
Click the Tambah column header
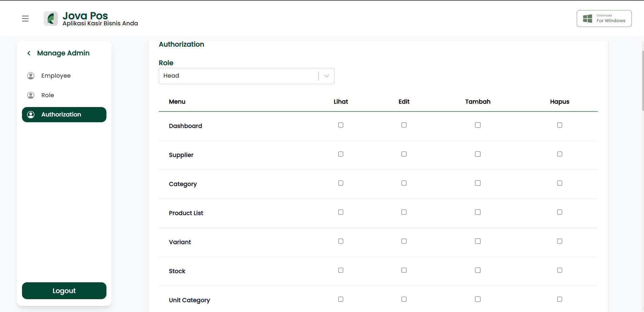478,102
